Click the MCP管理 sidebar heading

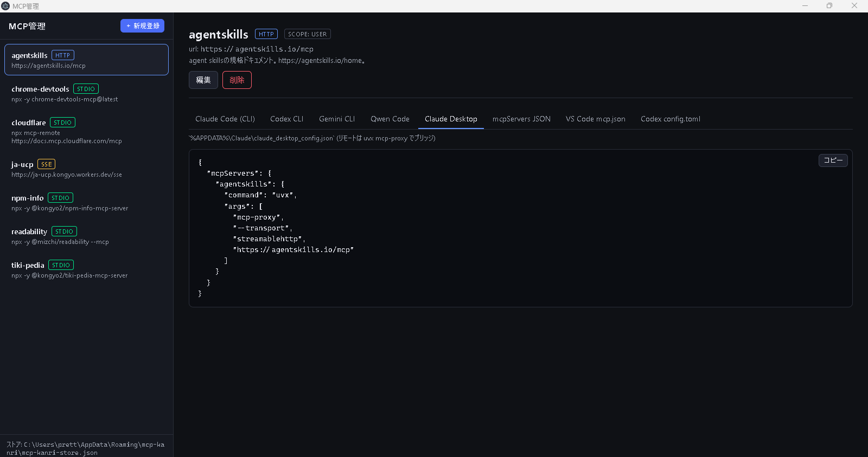(x=27, y=26)
